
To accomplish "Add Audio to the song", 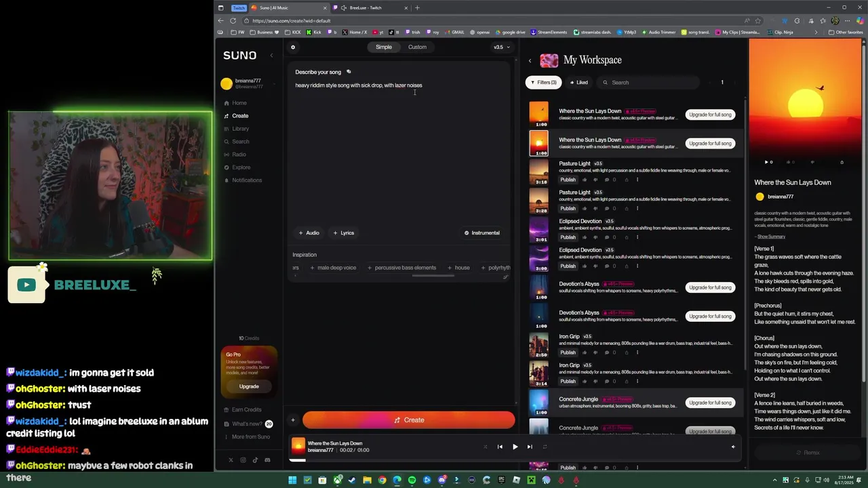I will [x=309, y=233].
